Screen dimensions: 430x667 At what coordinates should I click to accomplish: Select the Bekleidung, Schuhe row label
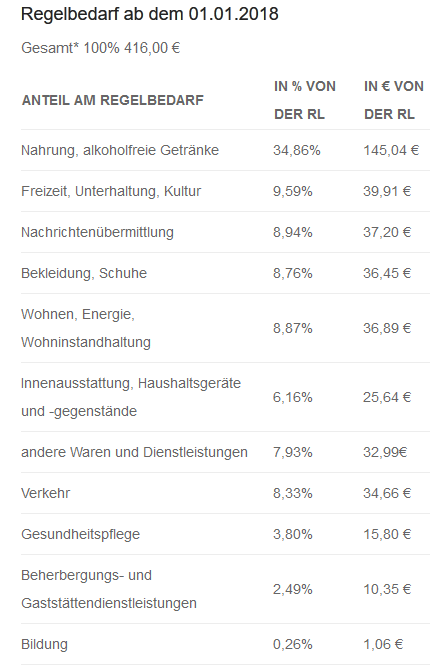pyautogui.click(x=84, y=273)
